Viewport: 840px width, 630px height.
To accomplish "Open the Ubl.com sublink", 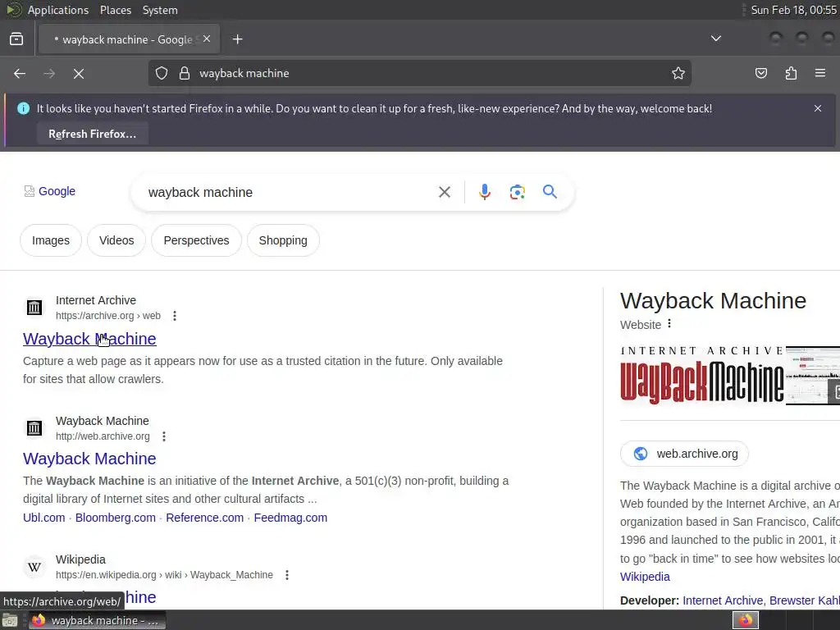I will pos(44,518).
